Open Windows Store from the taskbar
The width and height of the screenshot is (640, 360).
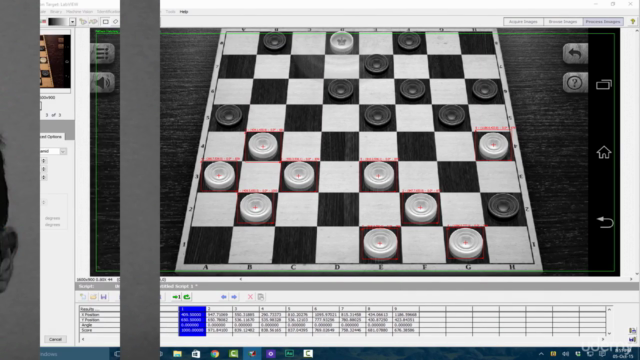196,353
